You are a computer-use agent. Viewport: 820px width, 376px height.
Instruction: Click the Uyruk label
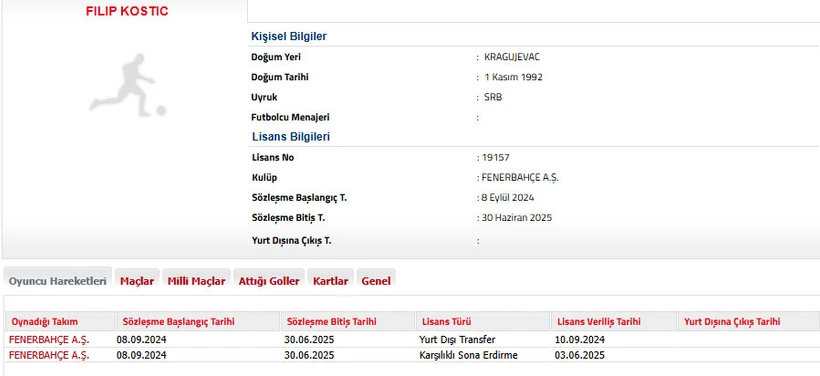264,97
